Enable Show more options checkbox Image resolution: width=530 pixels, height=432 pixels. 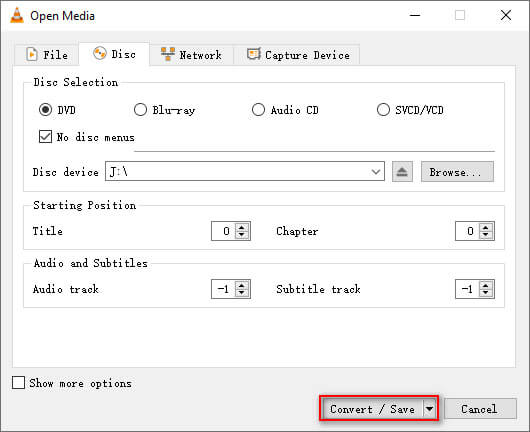[x=18, y=383]
